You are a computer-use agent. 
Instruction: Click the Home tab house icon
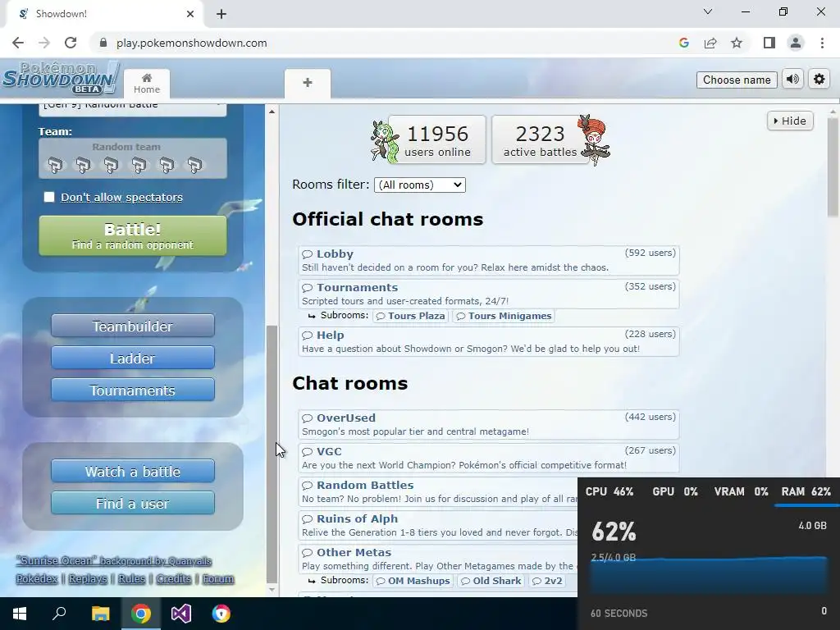pos(147,78)
